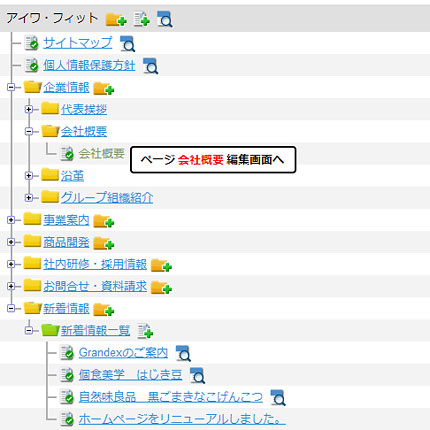Screen dimensions: 430x430
Task: Open the ホームページをリニューアルしました。 link
Action: (x=182, y=419)
